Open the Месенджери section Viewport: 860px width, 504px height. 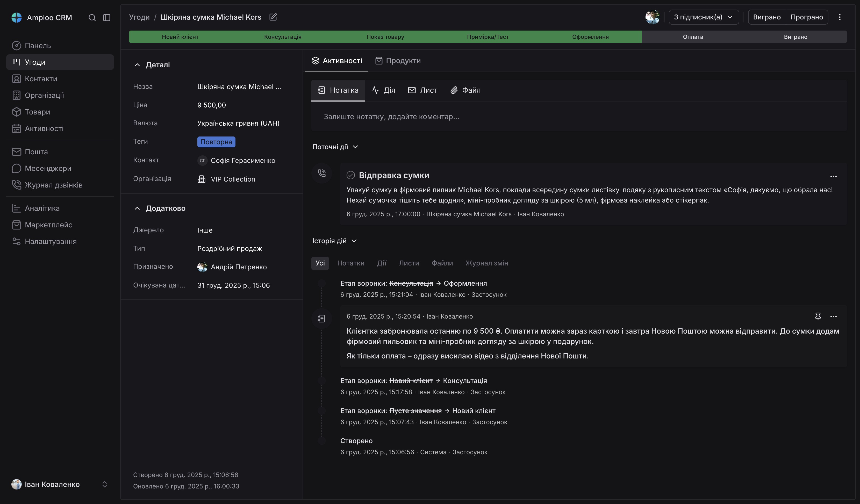48,168
